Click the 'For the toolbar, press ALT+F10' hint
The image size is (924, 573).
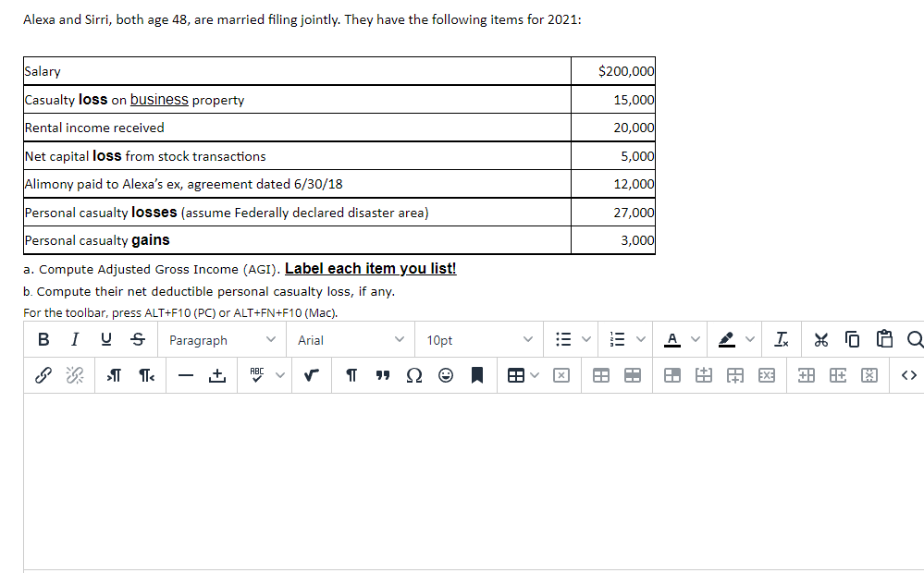[180, 312]
